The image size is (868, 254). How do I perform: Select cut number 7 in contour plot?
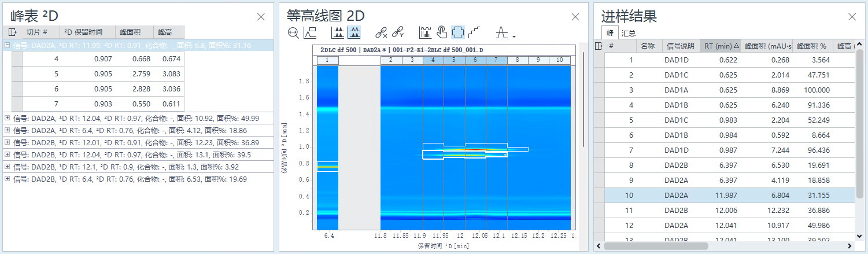click(x=496, y=60)
